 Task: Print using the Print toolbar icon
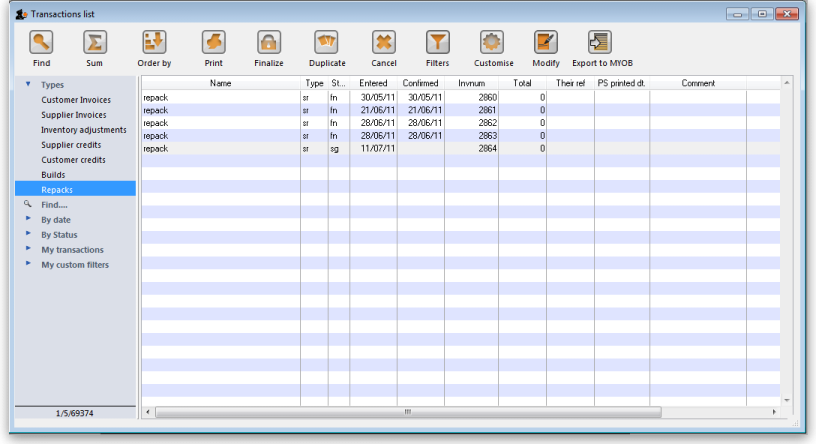click(x=213, y=42)
